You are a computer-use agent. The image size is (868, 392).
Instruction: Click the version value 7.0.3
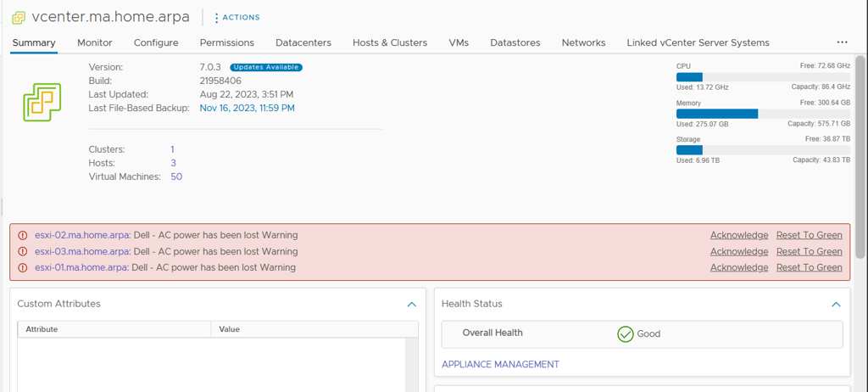click(x=210, y=67)
